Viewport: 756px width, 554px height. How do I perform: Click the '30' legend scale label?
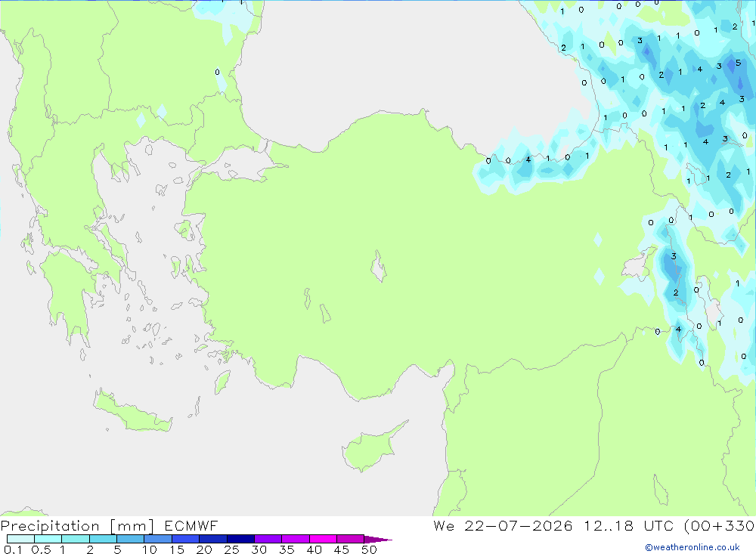click(x=259, y=549)
